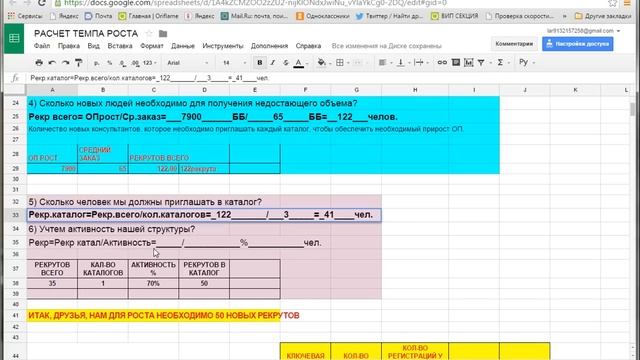The height and width of the screenshot is (360, 640).
Task: Open the cell borders menu
Action: 342,62
